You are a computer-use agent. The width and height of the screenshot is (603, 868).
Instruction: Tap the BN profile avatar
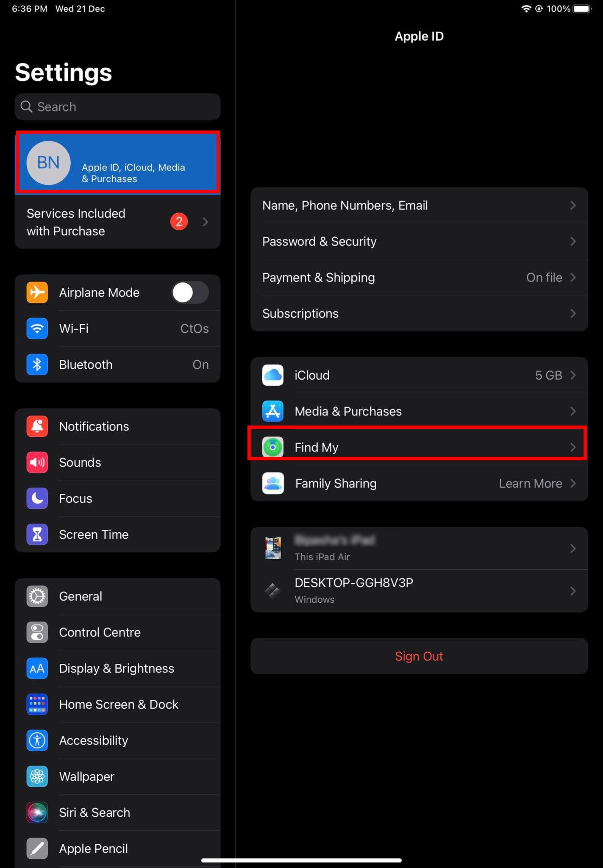(48, 163)
